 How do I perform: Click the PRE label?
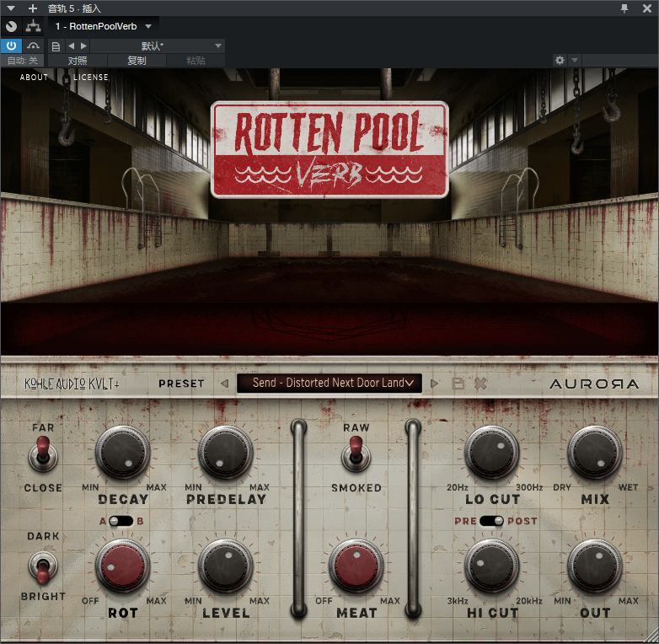pos(465,521)
